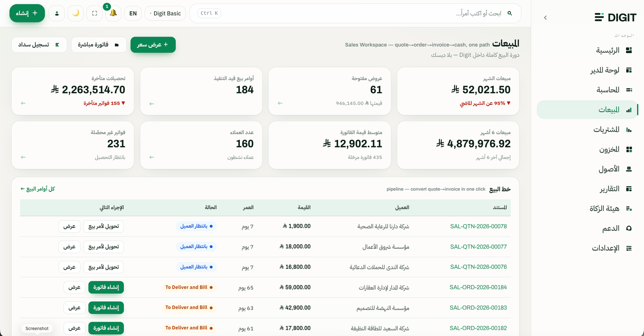Viewport: 644px width, 336px height.
Task: Click إنشاء فاتورة for SAL-ORD-2026-00184
Action: click(106, 287)
